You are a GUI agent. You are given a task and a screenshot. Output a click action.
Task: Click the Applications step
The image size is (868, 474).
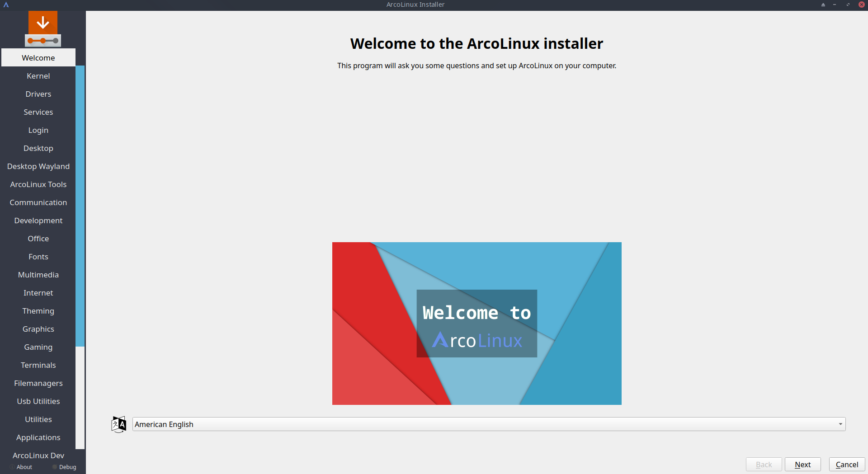tap(38, 437)
